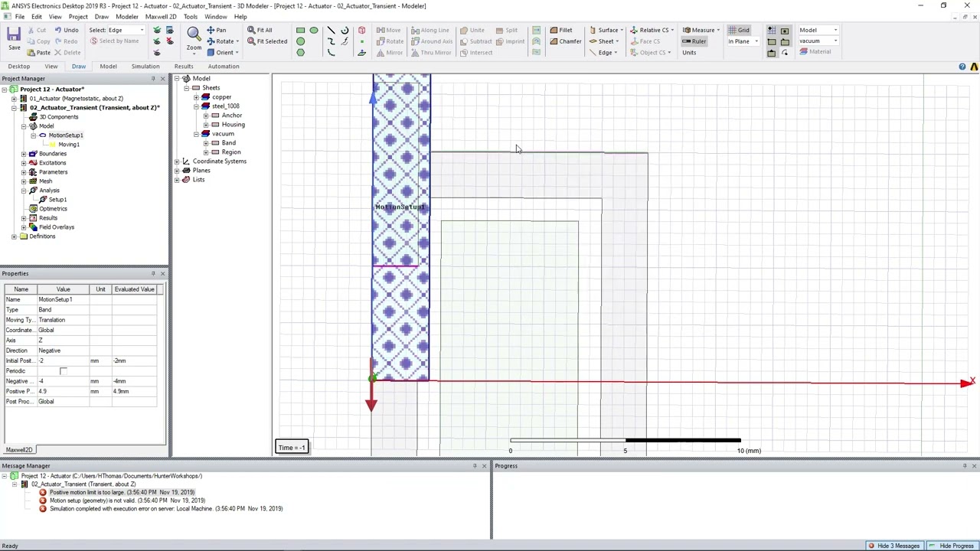Click the Paste icon
Image resolution: width=980 pixels, height=551 pixels.
(38, 53)
